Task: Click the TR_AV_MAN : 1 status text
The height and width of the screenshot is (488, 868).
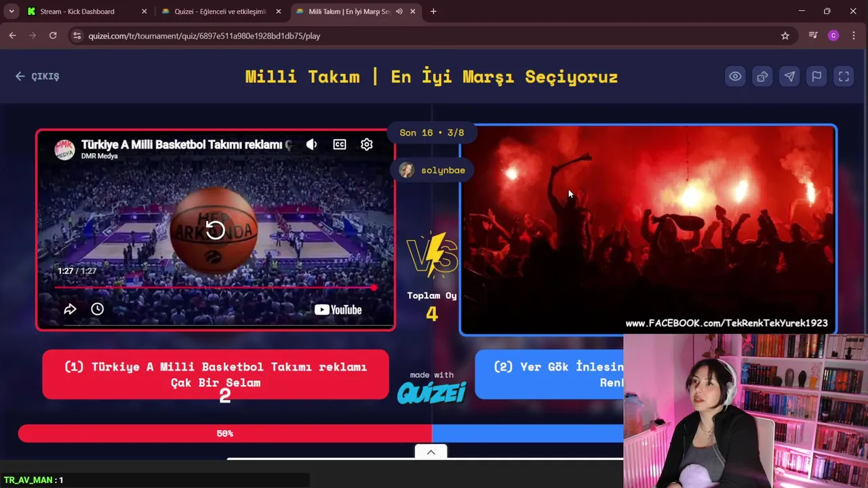Action: pyautogui.click(x=33, y=480)
